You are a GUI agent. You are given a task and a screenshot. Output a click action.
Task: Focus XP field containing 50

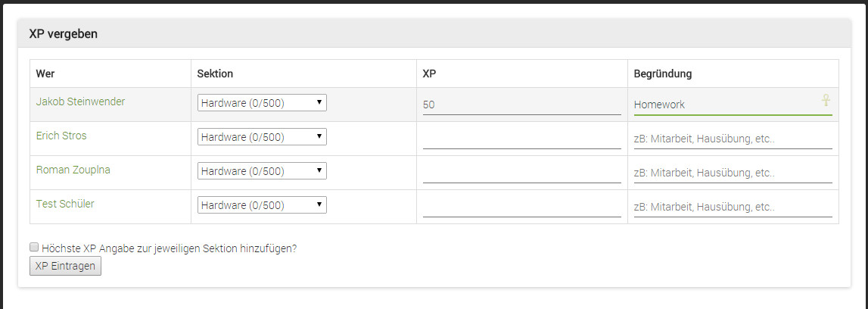[522, 104]
